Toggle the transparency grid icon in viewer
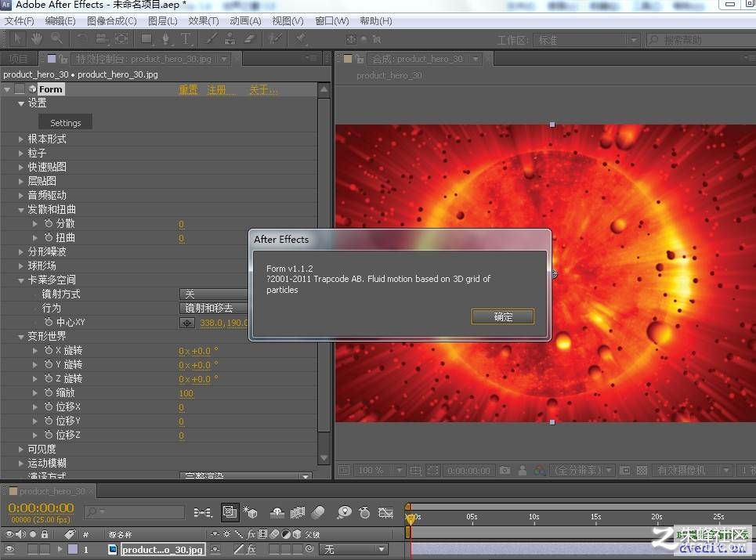Screen dimensions: 756x560 coord(642,470)
